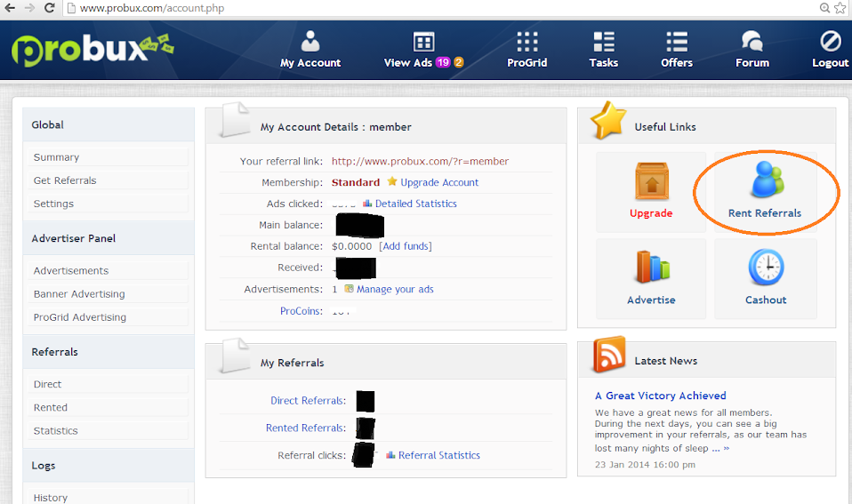852x504 pixels.
Task: Open ProGrid Advertising sidebar item
Action: click(108, 317)
